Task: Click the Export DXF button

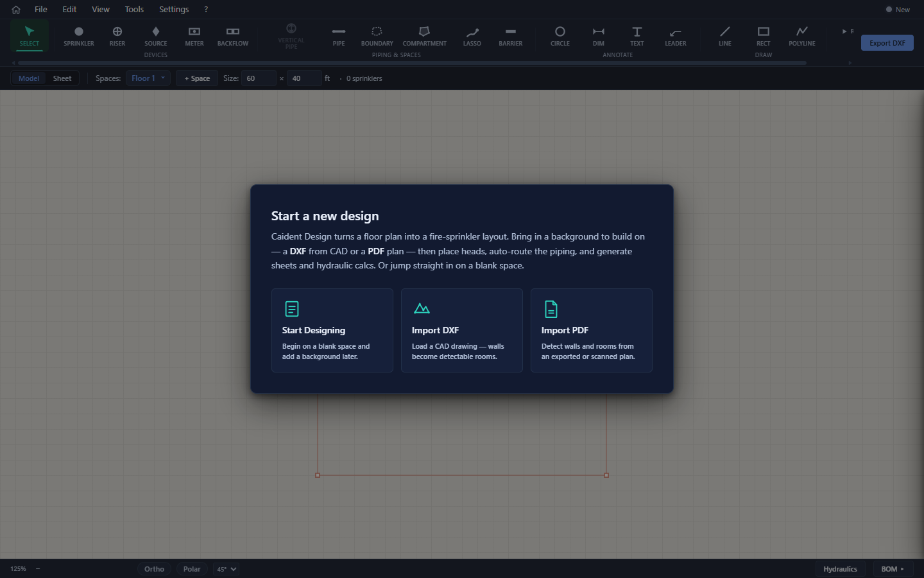Action: tap(887, 43)
